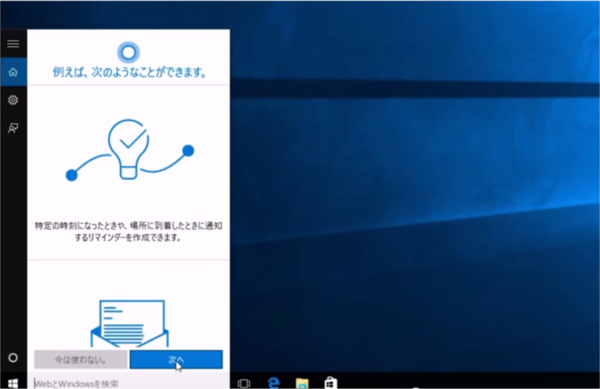Click the reminder description text about リマインダー
The width and height of the screenshot is (600, 389).
[129, 231]
